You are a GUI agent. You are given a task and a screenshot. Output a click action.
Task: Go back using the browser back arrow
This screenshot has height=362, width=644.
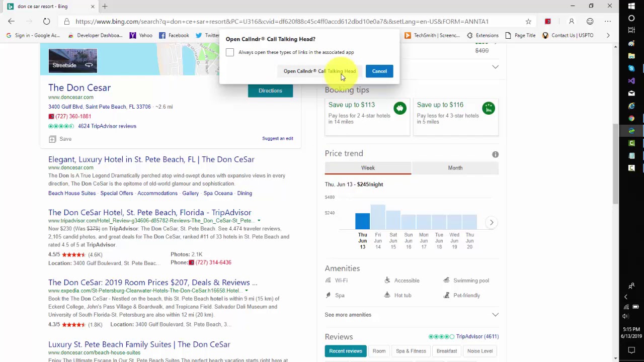pyautogui.click(x=12, y=21)
